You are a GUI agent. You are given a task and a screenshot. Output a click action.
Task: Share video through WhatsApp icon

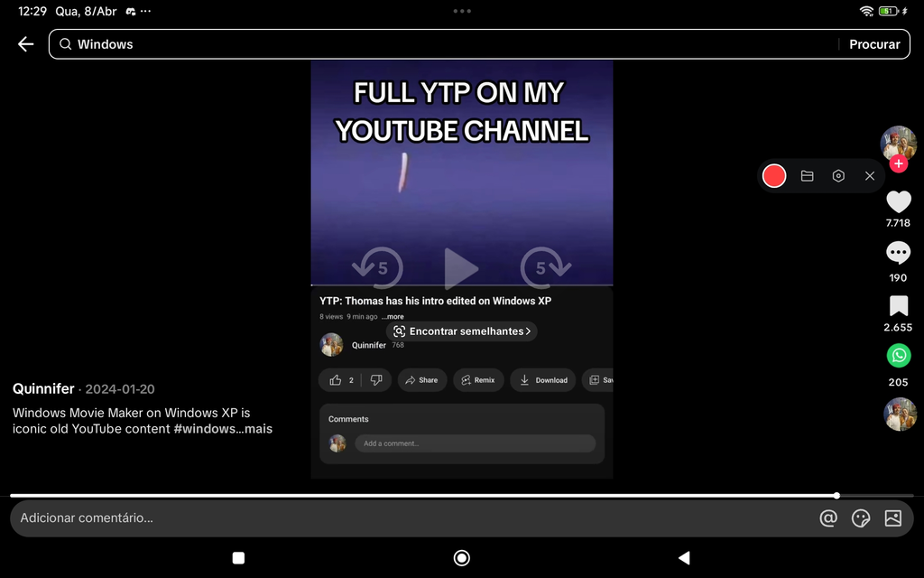[898, 356]
